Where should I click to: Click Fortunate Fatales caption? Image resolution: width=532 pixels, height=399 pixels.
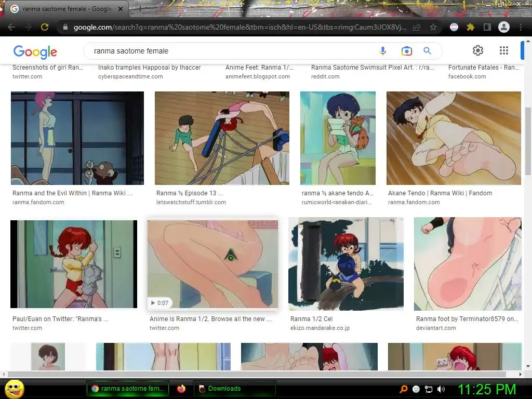484,67
